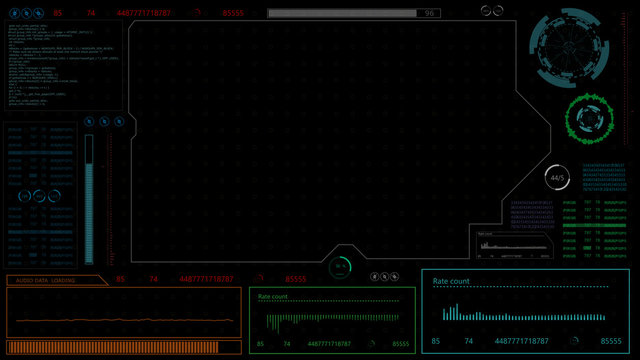
Task: Click the middle blue circular icon above the code panel
Action: (x=27, y=13)
